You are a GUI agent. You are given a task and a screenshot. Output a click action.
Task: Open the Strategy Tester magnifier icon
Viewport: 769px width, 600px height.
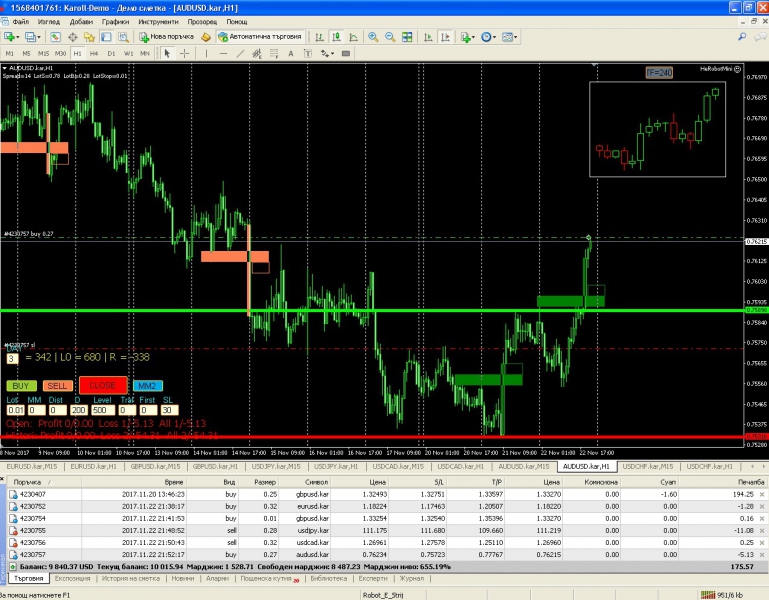tap(123, 37)
